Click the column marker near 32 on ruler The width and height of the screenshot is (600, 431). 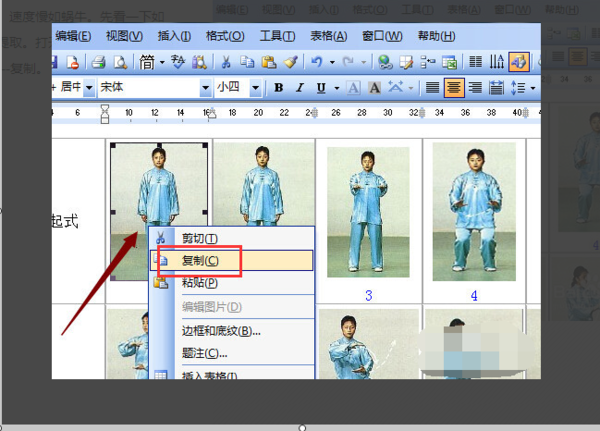click(422, 113)
